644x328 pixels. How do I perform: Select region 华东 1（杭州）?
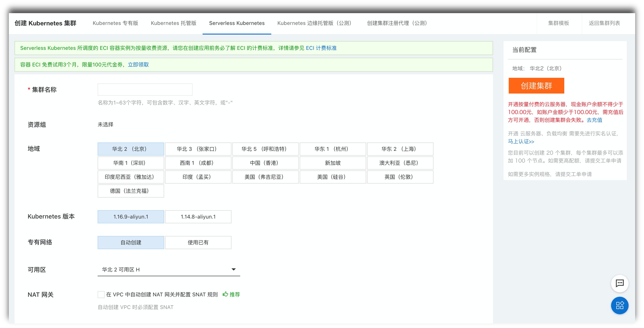[333, 149]
